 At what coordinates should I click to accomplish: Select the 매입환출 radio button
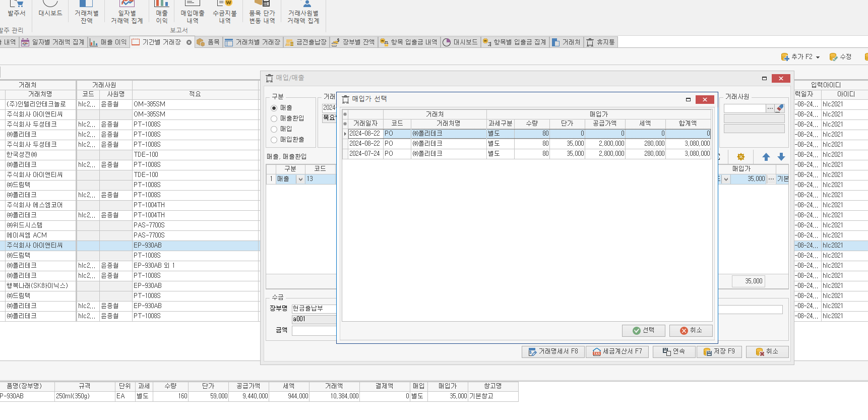point(274,140)
